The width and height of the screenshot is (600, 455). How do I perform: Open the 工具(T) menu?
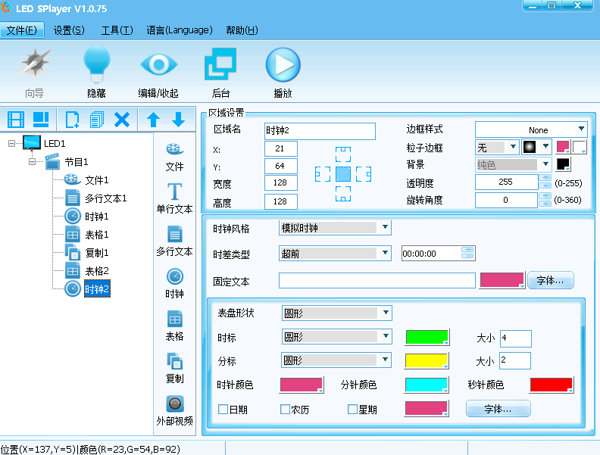pyautogui.click(x=117, y=30)
